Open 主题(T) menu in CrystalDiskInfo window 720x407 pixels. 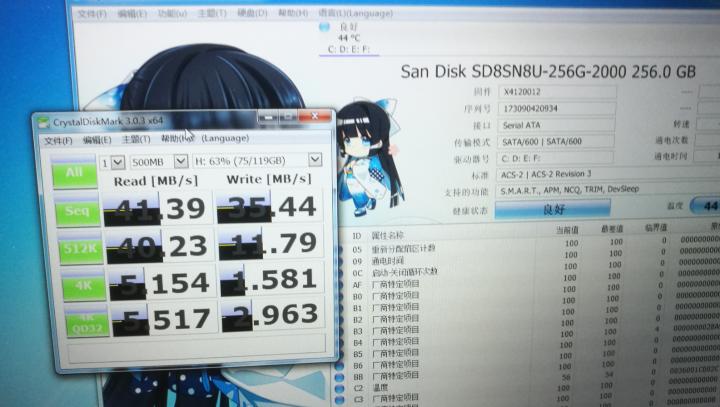(x=212, y=13)
